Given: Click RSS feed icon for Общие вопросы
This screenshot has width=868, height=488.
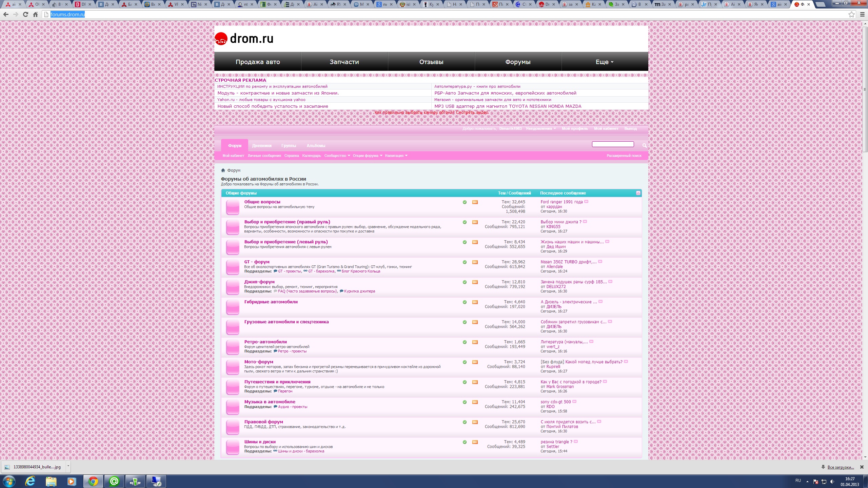Looking at the screenshot, I should [475, 202].
